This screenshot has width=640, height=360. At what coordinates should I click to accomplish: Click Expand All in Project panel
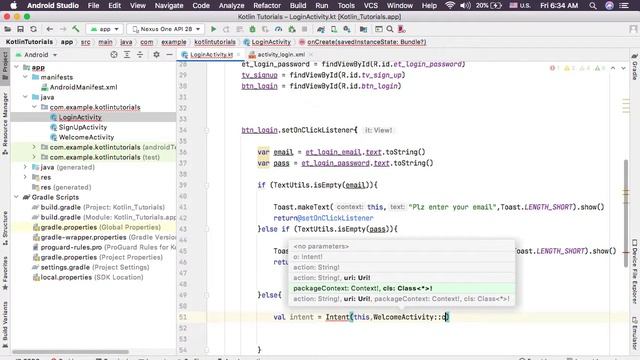127,55
